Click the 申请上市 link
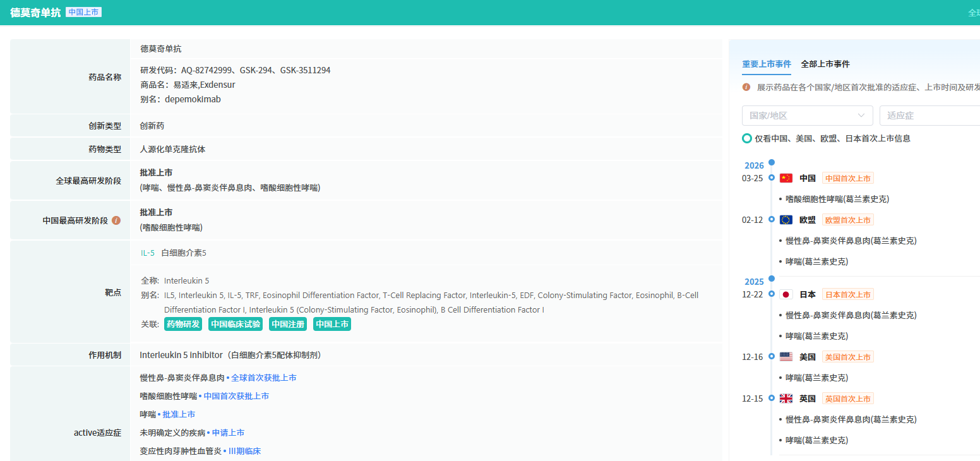The image size is (980, 461). (x=228, y=433)
